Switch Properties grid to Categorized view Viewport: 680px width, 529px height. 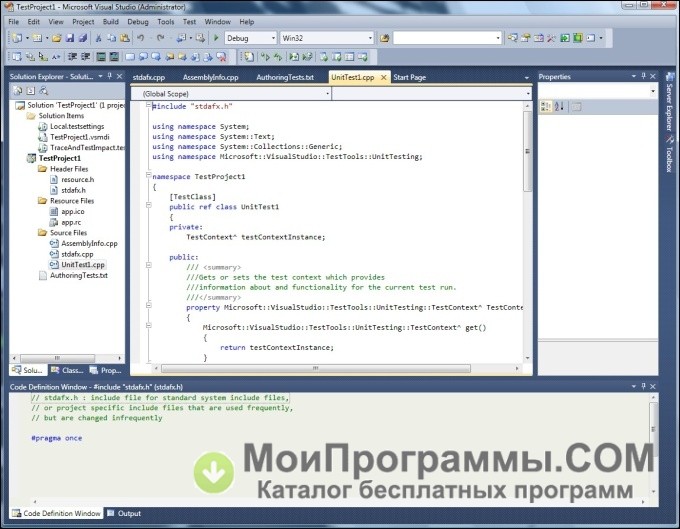(x=546, y=106)
